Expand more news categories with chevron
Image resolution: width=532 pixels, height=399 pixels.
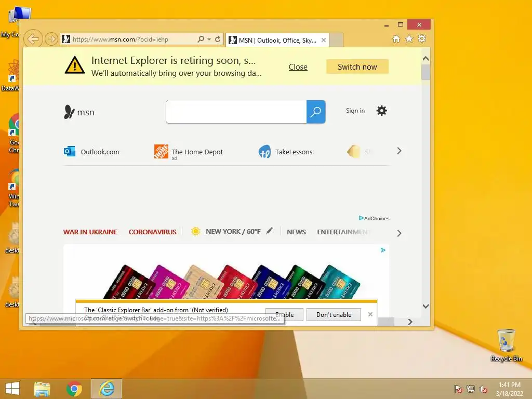(x=399, y=233)
